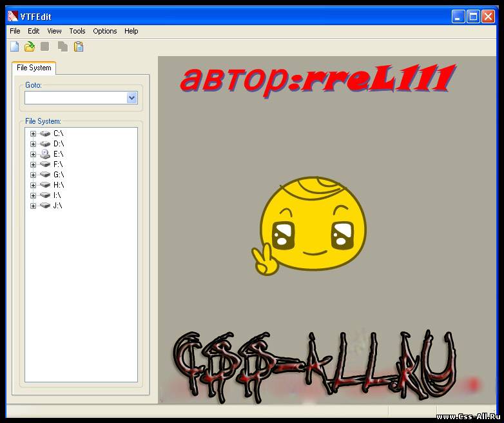Click inside the Goto text field

tap(76, 98)
